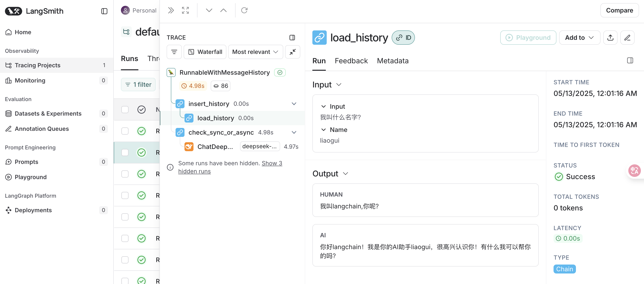
Task: Click the share/upload icon
Action: (x=610, y=38)
